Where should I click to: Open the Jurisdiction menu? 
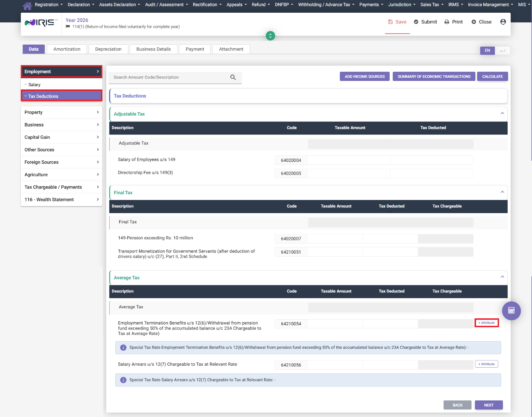(402, 5)
